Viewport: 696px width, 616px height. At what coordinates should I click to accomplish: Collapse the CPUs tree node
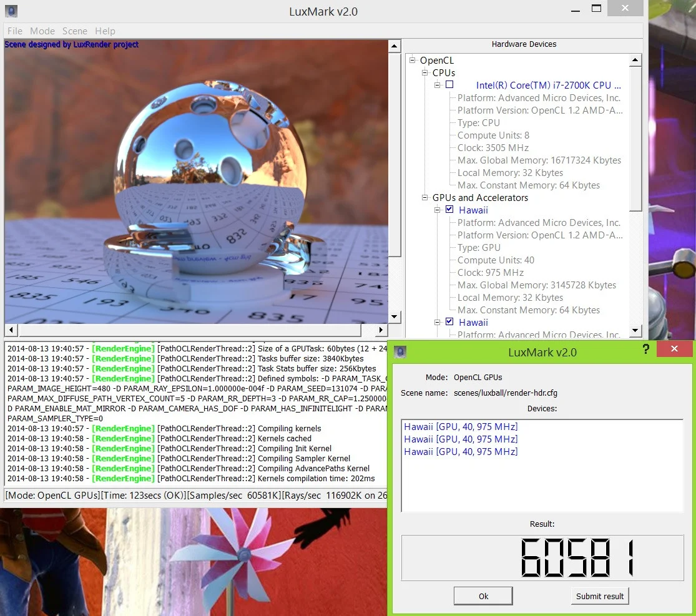(x=425, y=72)
